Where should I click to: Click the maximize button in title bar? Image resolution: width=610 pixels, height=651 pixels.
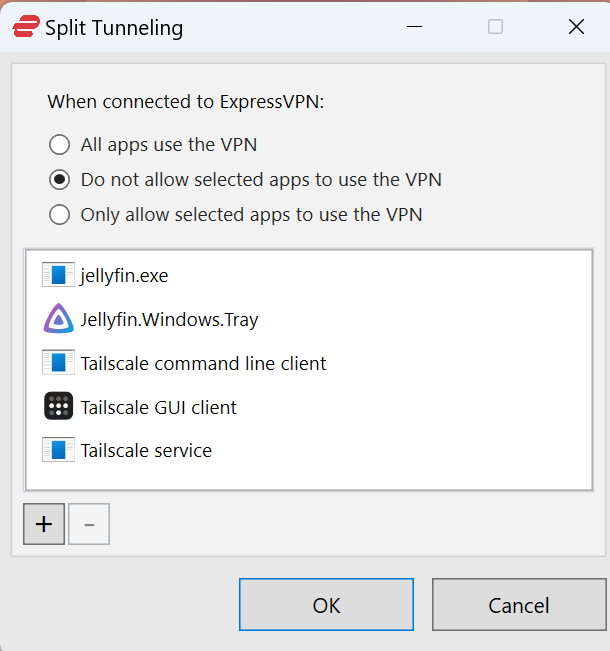coord(495,27)
